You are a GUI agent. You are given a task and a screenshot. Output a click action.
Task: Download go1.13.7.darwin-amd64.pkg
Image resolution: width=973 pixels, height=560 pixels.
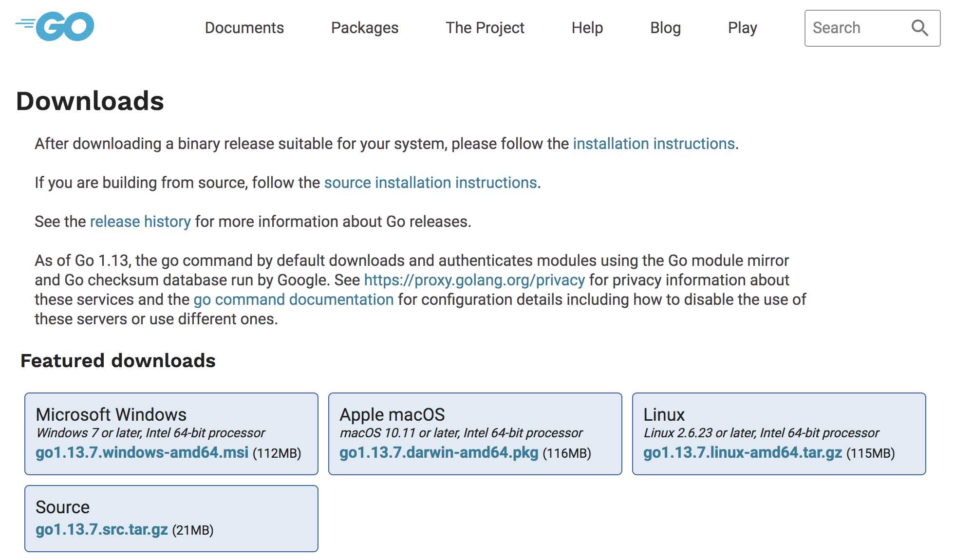[x=439, y=452]
